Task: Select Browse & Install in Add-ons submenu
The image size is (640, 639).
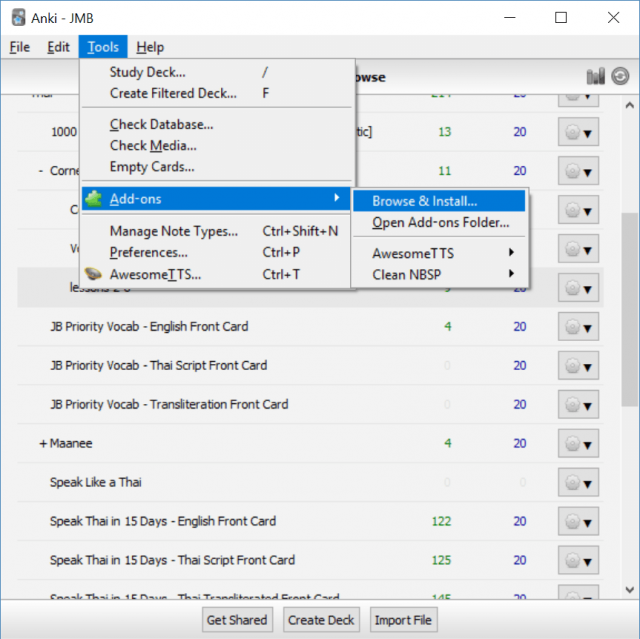Action: [x=439, y=201]
